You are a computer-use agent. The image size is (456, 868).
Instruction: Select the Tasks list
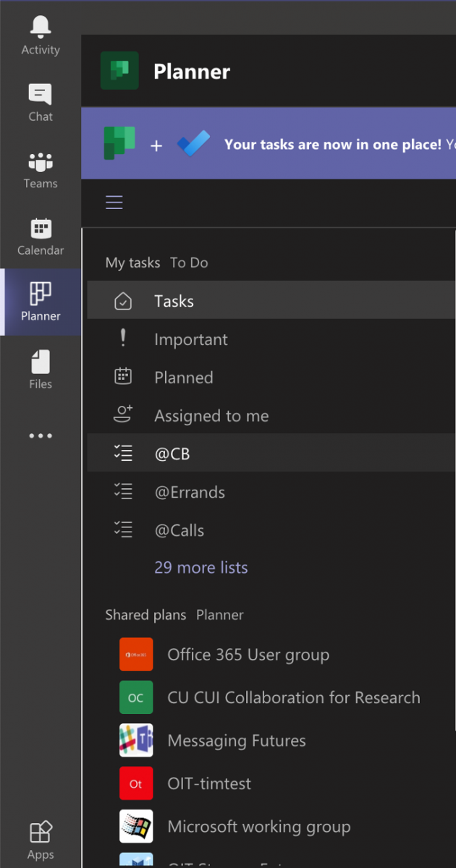coord(271,300)
